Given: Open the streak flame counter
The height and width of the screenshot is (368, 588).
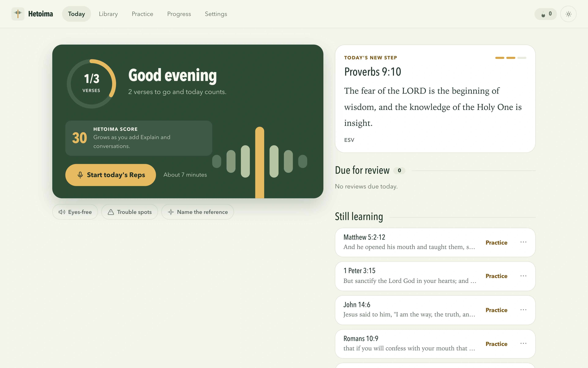Looking at the screenshot, I should pyautogui.click(x=545, y=14).
